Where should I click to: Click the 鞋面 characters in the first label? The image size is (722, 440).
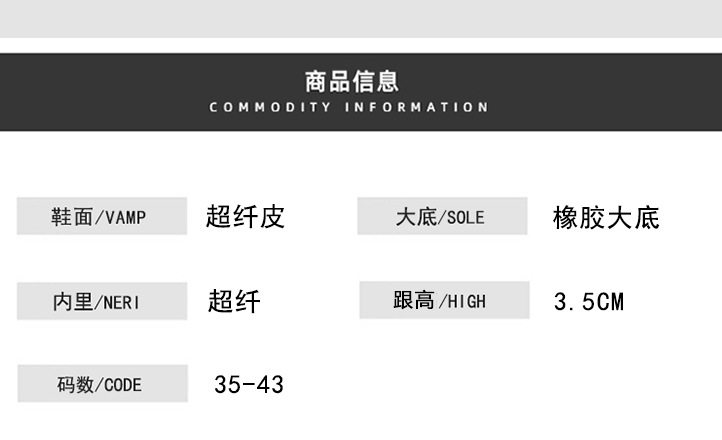point(72,217)
